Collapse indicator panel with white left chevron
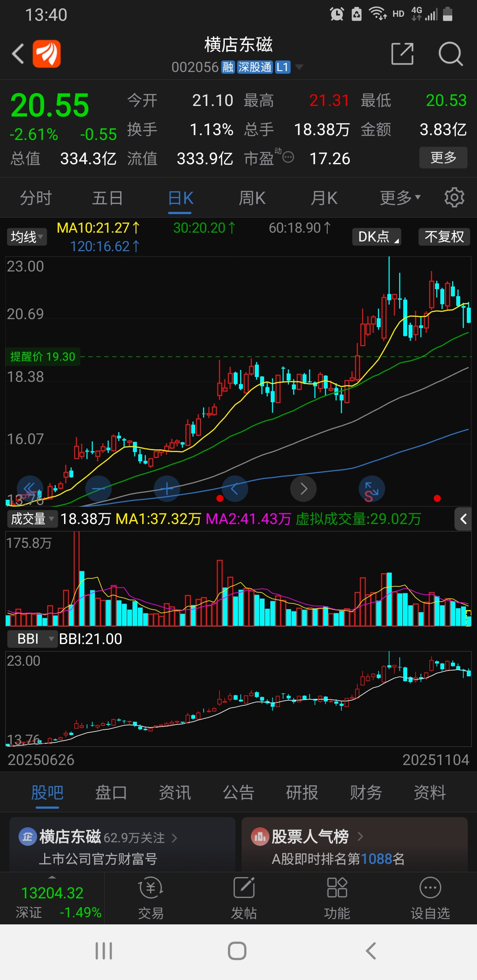This screenshot has width=477, height=980. click(x=463, y=519)
